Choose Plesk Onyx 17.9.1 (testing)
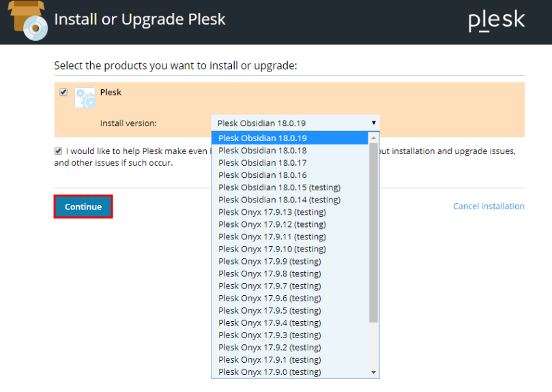 tap(290, 360)
